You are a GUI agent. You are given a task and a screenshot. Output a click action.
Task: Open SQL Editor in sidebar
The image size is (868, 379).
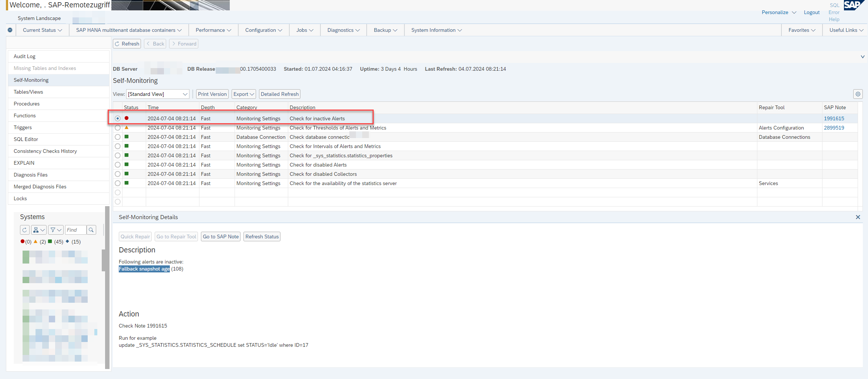(x=58, y=139)
